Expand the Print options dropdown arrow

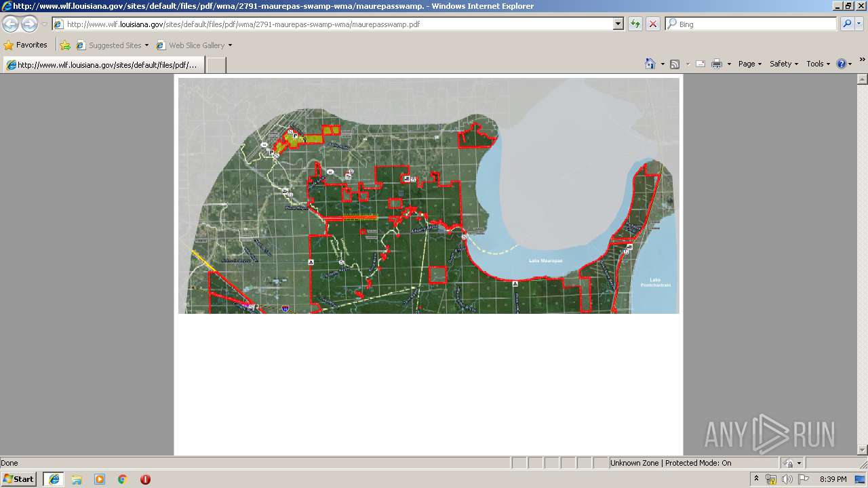pos(729,64)
